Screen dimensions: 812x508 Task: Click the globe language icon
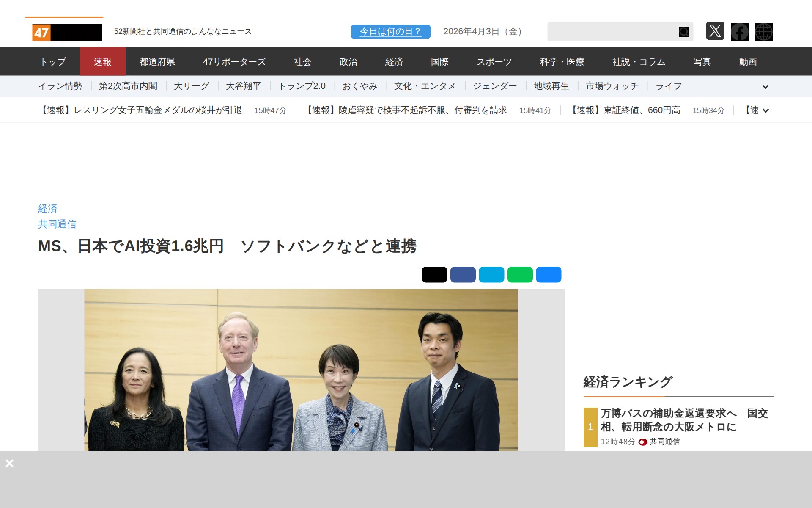tap(764, 32)
